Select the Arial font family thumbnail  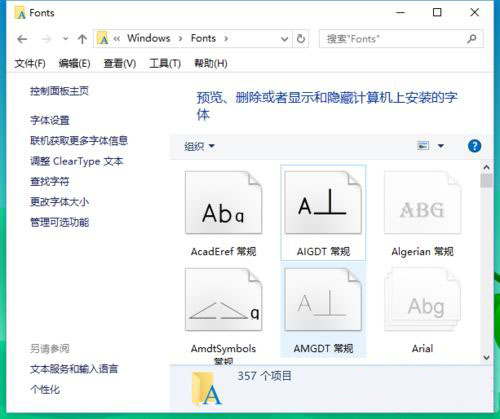[423, 300]
